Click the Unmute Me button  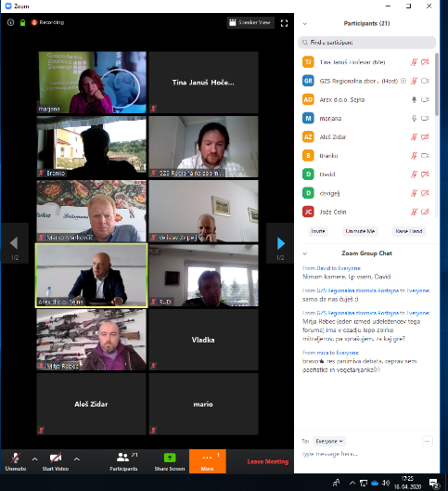[360, 231]
